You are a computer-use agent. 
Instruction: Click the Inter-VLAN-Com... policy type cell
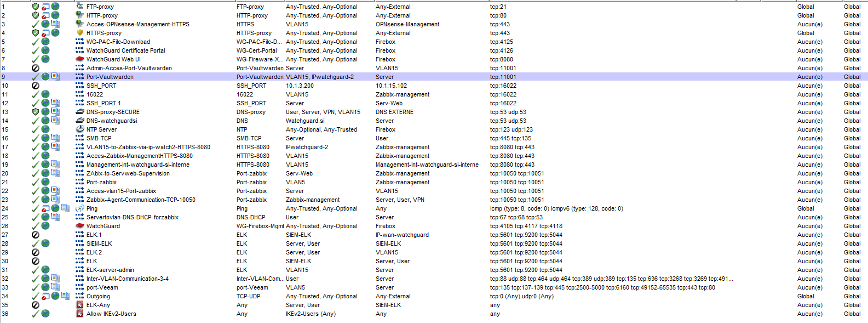260,279
